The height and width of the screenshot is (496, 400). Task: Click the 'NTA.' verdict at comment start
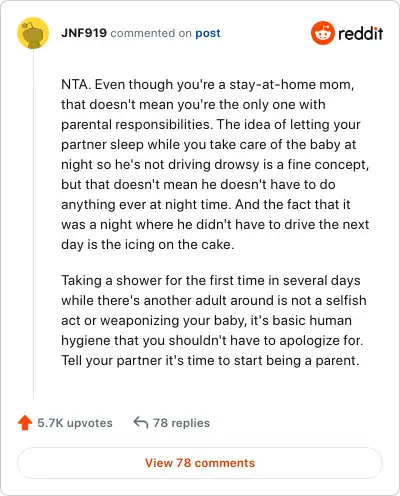(76, 84)
